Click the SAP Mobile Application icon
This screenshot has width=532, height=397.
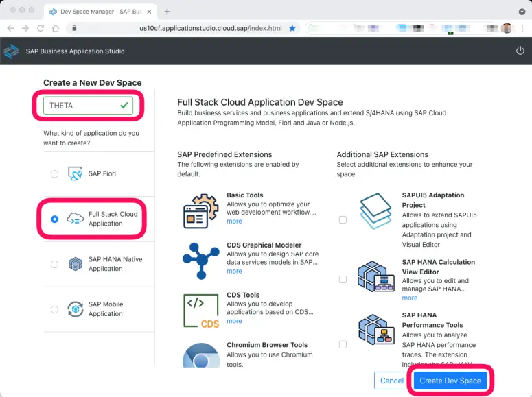[x=76, y=309]
